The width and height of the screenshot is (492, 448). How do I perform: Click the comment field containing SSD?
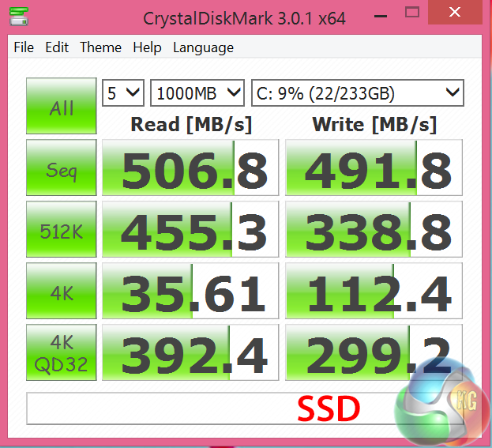coord(245,408)
